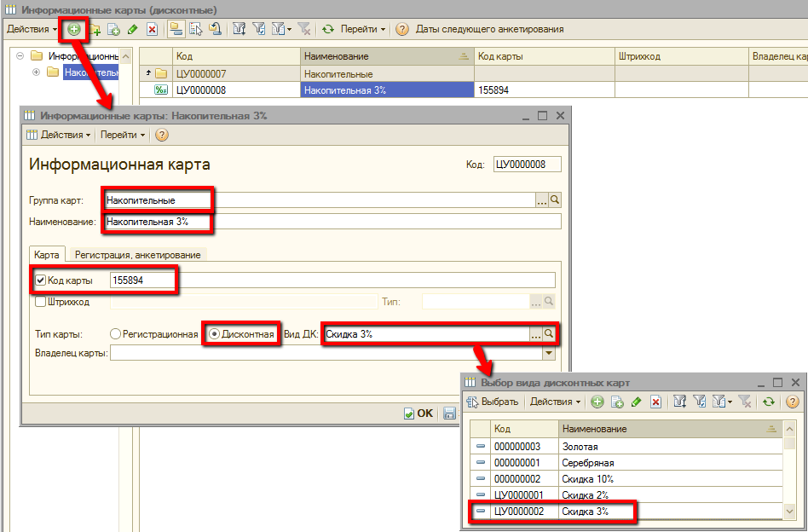808x532 pixels.
Task: Expand the Накопительные folder in the tree
Action: [x=36, y=72]
